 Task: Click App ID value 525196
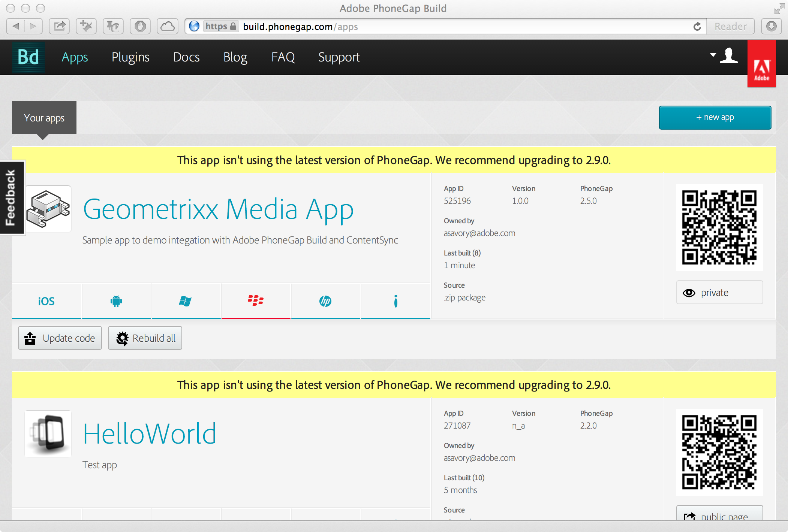(457, 201)
